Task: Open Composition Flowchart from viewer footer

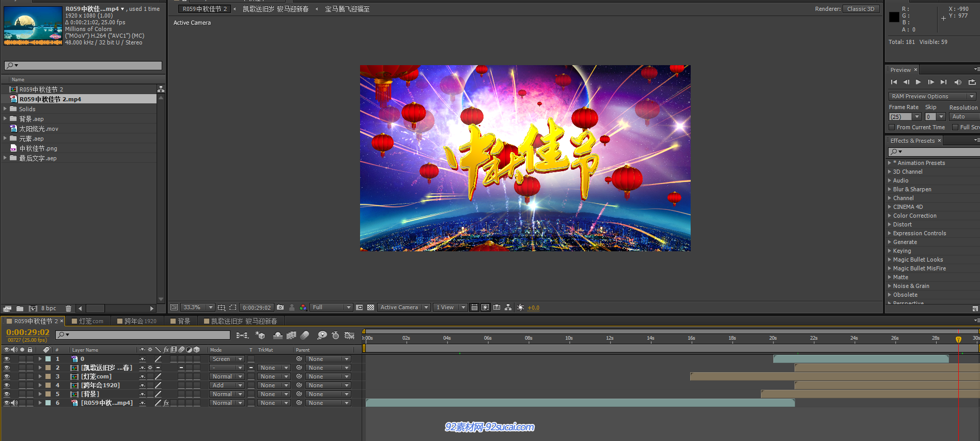Action: pos(508,307)
